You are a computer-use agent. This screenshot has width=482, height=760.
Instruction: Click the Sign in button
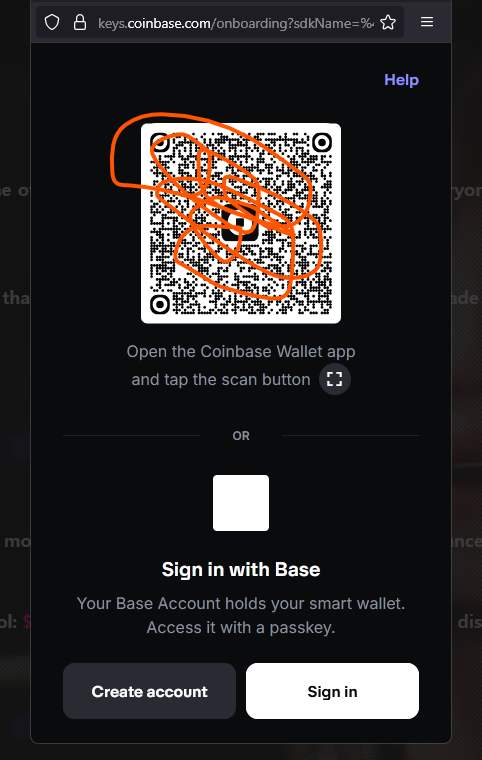tap(332, 691)
